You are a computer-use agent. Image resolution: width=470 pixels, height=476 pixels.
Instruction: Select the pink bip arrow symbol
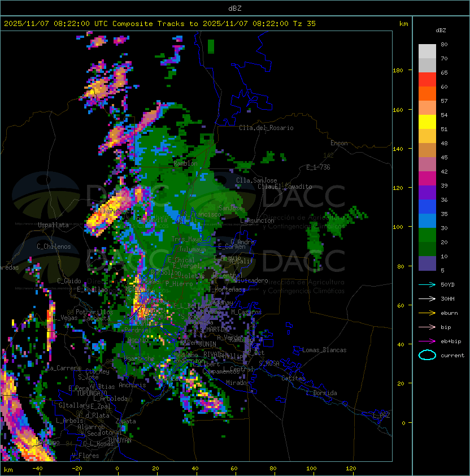427,327
